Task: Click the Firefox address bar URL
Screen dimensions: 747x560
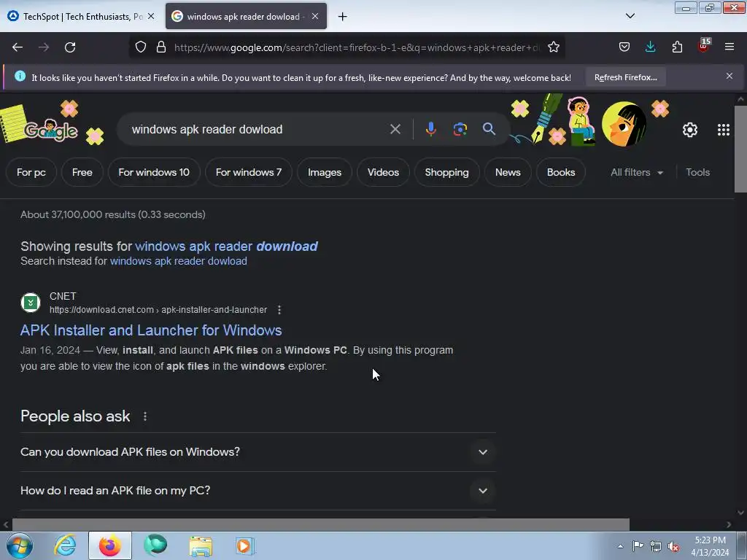Action: (x=357, y=47)
